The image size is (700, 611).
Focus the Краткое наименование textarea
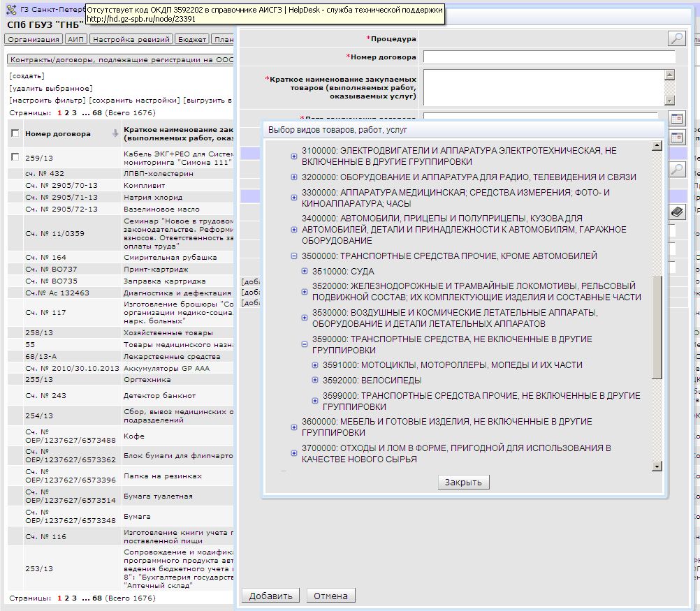544,87
